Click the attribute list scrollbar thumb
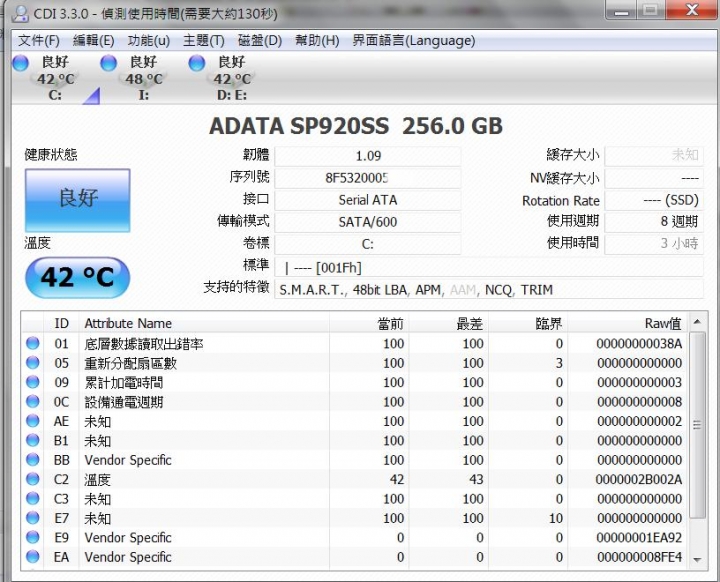 pyautogui.click(x=697, y=425)
